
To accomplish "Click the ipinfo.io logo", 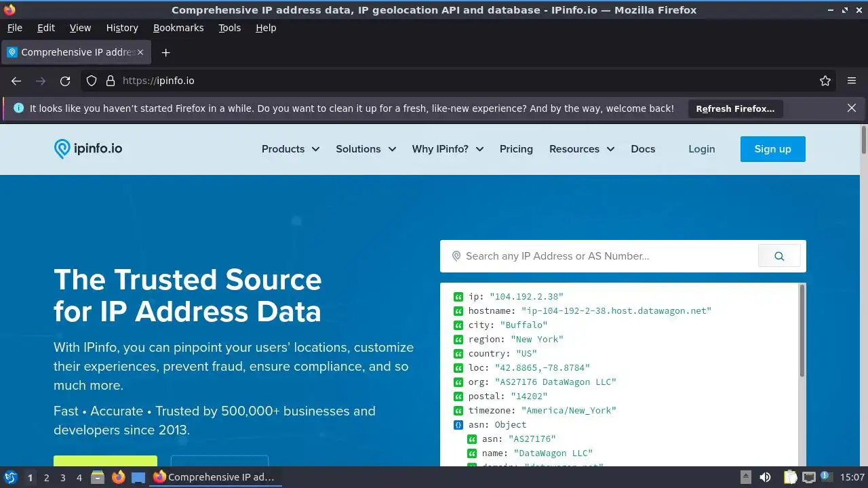I will [x=88, y=149].
